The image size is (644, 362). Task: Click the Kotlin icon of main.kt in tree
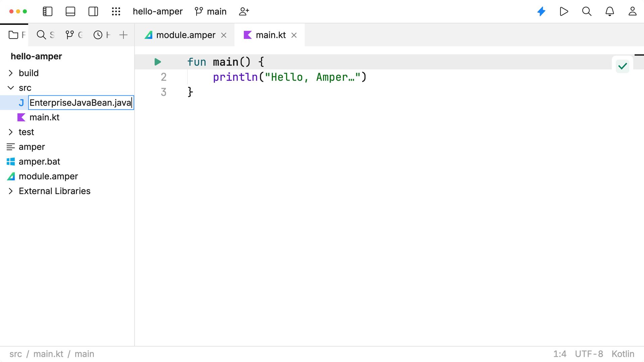click(21, 117)
